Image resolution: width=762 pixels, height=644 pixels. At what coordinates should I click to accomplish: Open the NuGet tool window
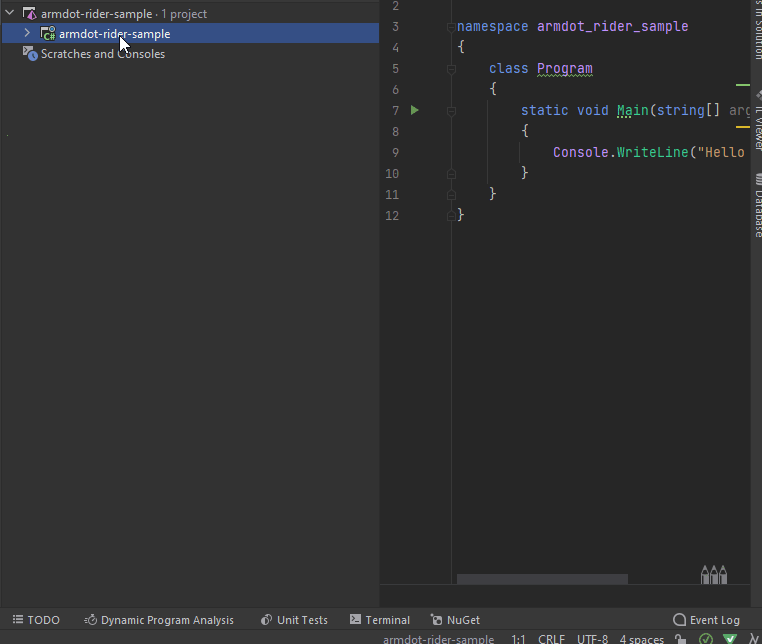coord(455,620)
